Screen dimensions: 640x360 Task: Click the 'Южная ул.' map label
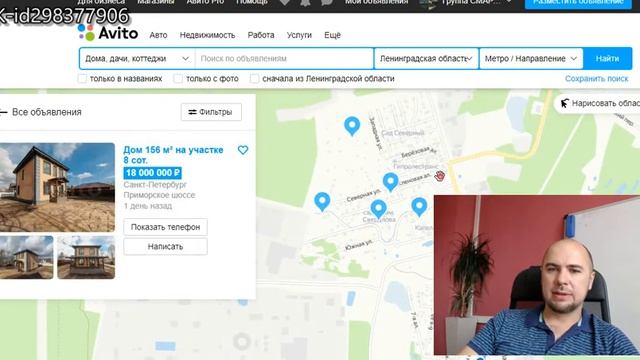[x=359, y=244]
